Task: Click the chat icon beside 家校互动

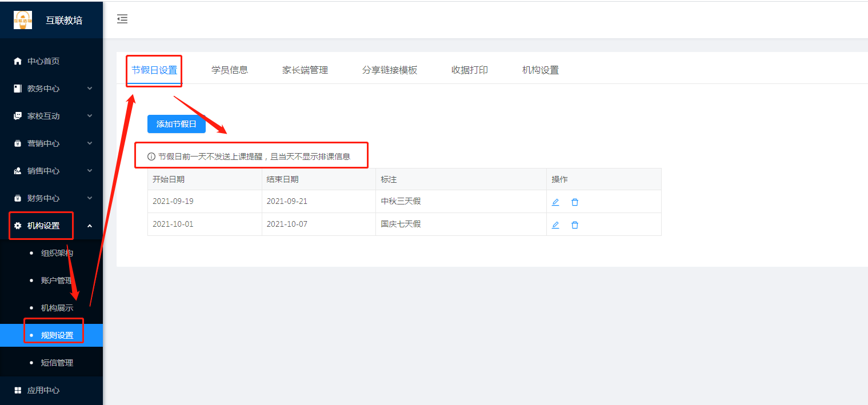Action: click(18, 116)
